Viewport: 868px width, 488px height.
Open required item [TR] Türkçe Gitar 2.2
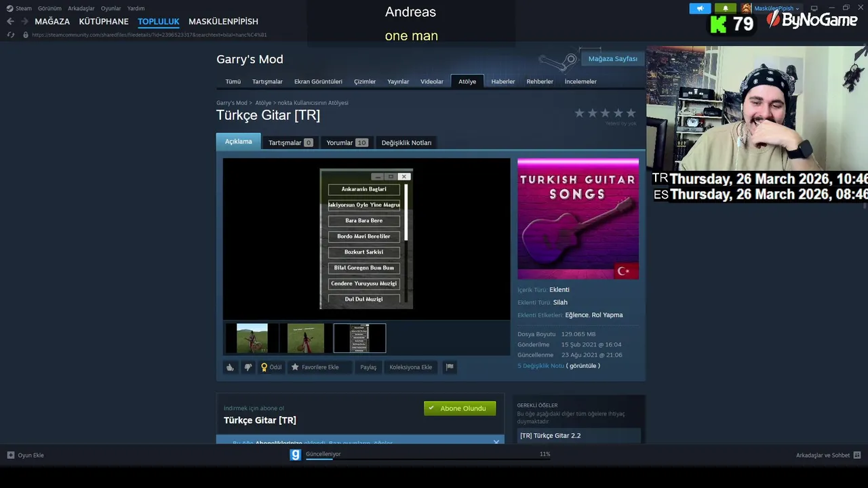pos(578,436)
